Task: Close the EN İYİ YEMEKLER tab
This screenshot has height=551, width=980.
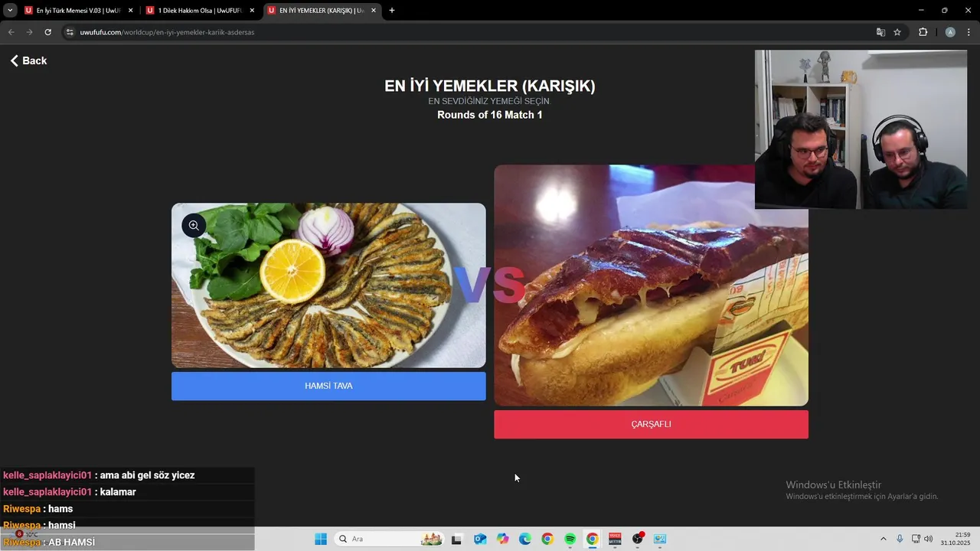Action: pyautogui.click(x=374, y=11)
